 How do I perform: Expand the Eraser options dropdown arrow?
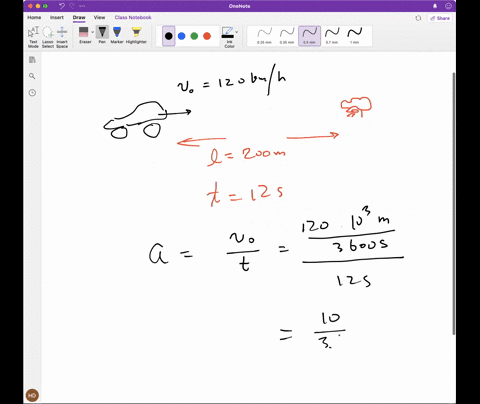93,32
